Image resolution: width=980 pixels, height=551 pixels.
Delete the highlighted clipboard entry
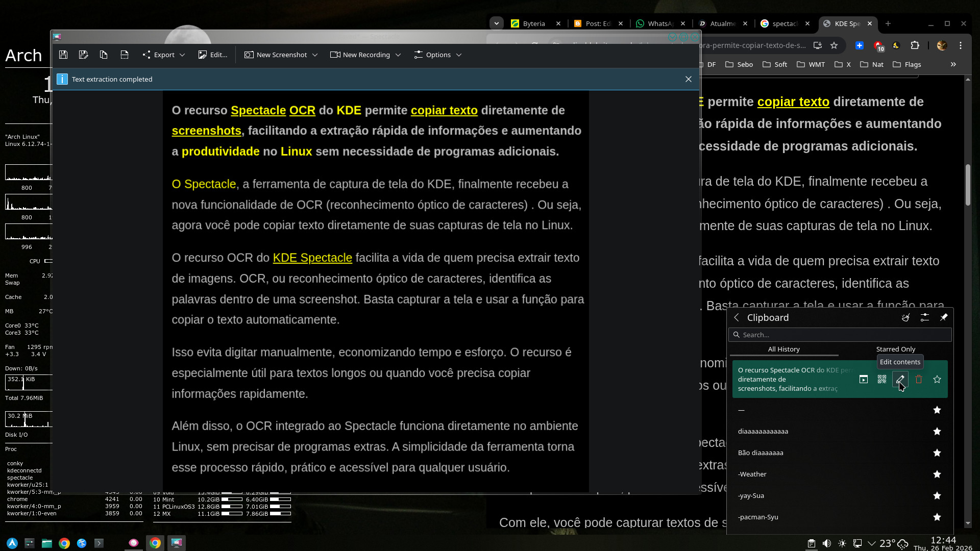(x=919, y=379)
